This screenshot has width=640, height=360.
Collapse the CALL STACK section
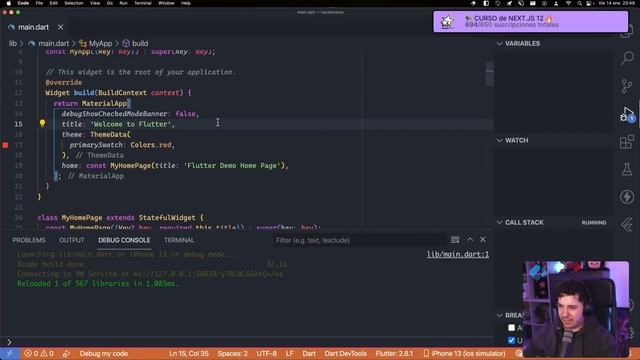coord(499,222)
